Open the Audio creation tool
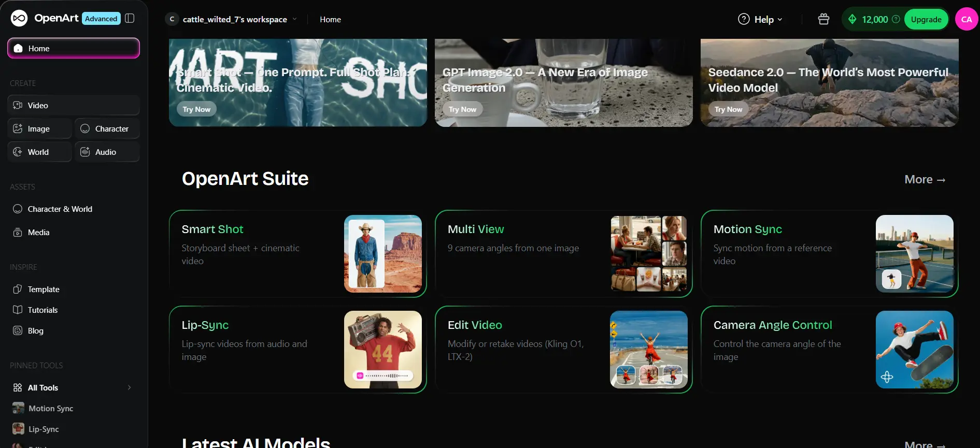This screenshot has width=980, height=448. point(107,152)
